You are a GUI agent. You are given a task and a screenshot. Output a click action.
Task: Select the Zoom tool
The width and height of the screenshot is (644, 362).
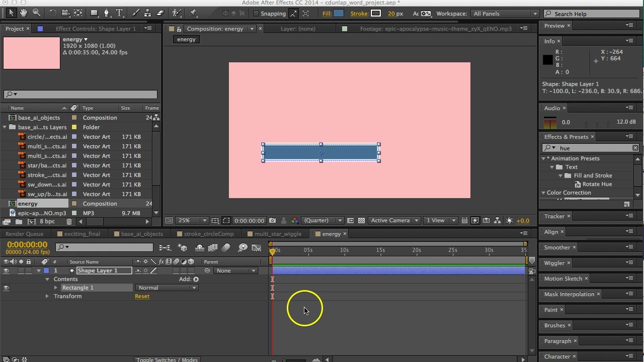pyautogui.click(x=36, y=13)
